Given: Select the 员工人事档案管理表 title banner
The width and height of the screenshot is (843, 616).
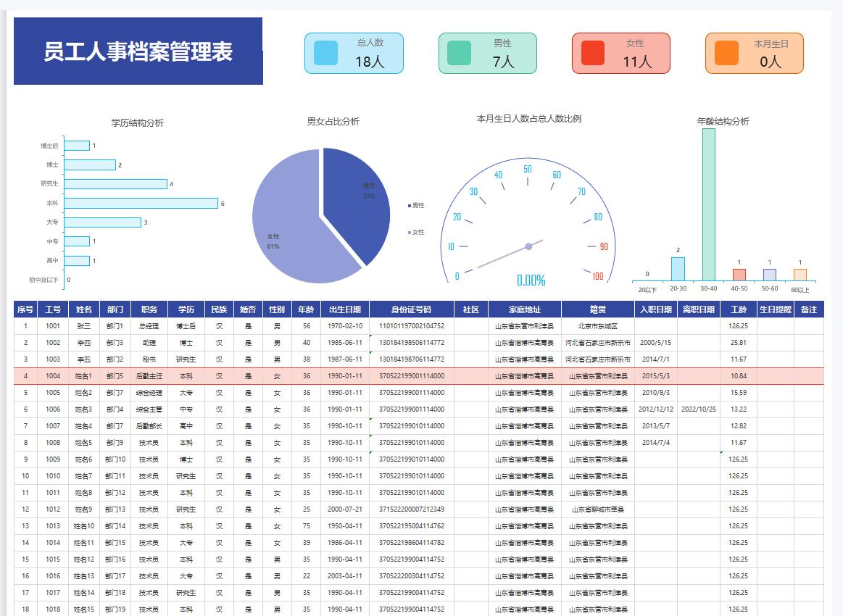Looking at the screenshot, I should point(138,51).
